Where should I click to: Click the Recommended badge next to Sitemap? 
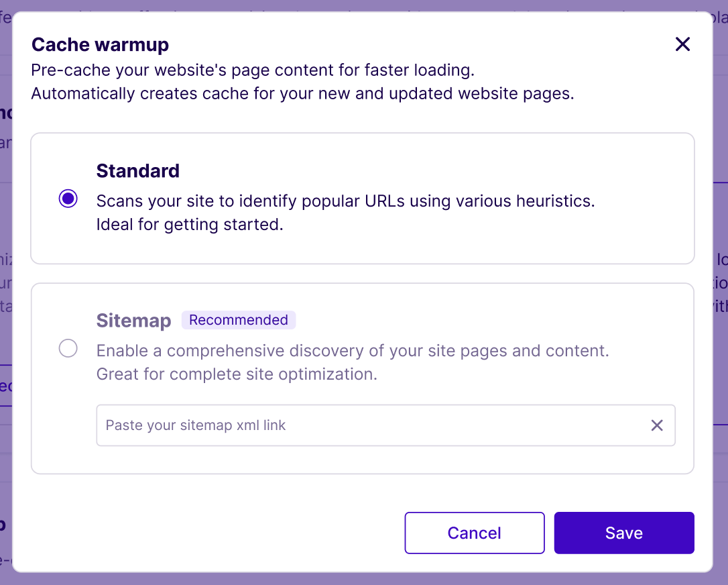pos(239,320)
